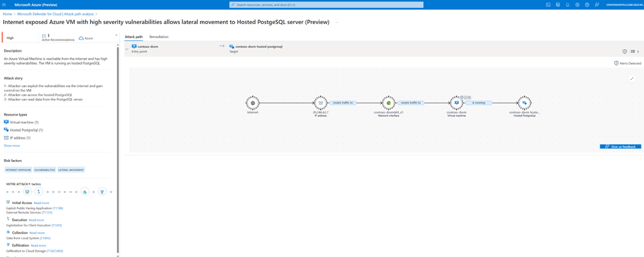Open Read more for Exfiltration
The image size is (644, 257).
pyautogui.click(x=39, y=245)
